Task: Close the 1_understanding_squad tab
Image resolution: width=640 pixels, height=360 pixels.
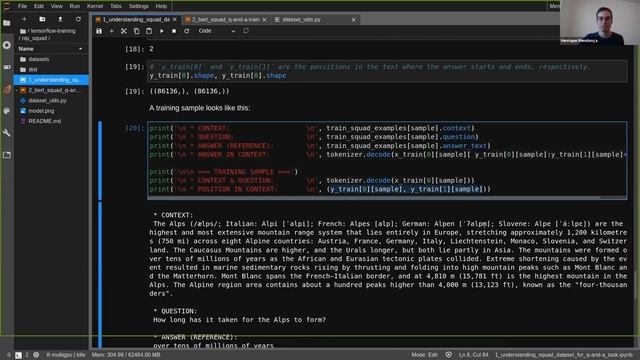Action: pyautogui.click(x=175, y=20)
